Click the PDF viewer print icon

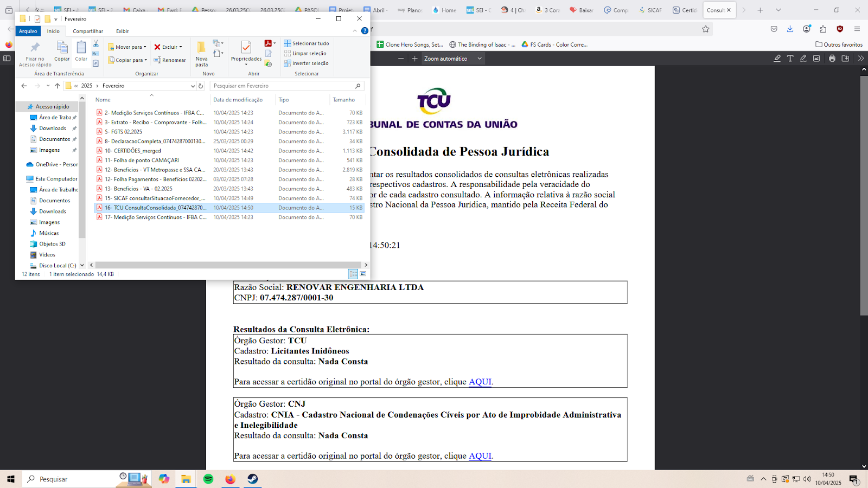click(832, 59)
